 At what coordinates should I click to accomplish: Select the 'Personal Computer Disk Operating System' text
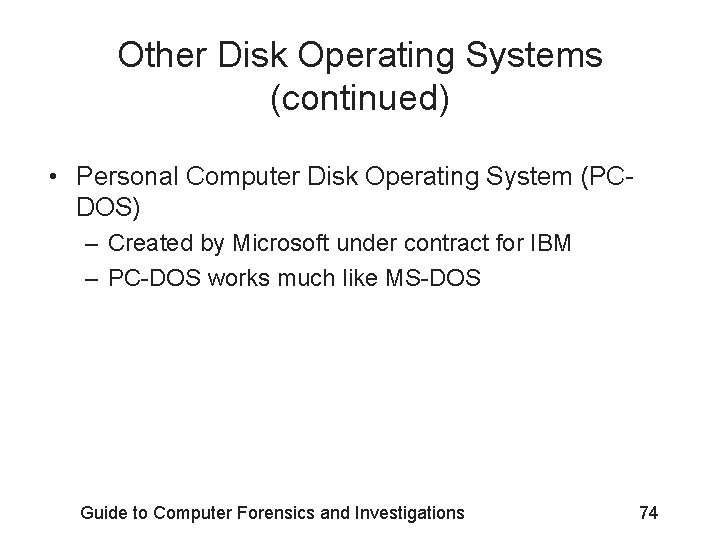tap(324, 177)
